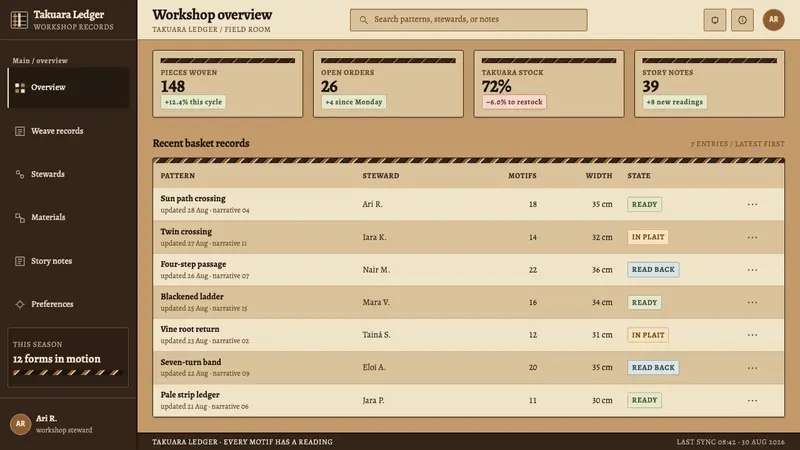This screenshot has width=800, height=450.
Task: Click the magnifier icon in search bar
Action: [x=363, y=20]
